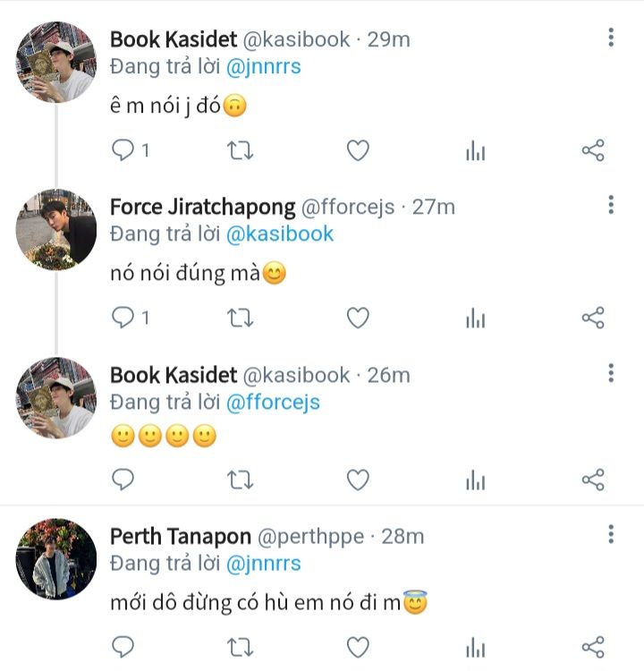Like Force Jiratchapong's tweet

click(358, 318)
